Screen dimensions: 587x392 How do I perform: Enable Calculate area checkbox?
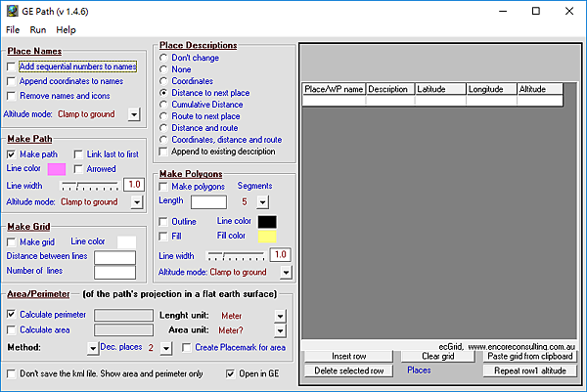point(11,329)
